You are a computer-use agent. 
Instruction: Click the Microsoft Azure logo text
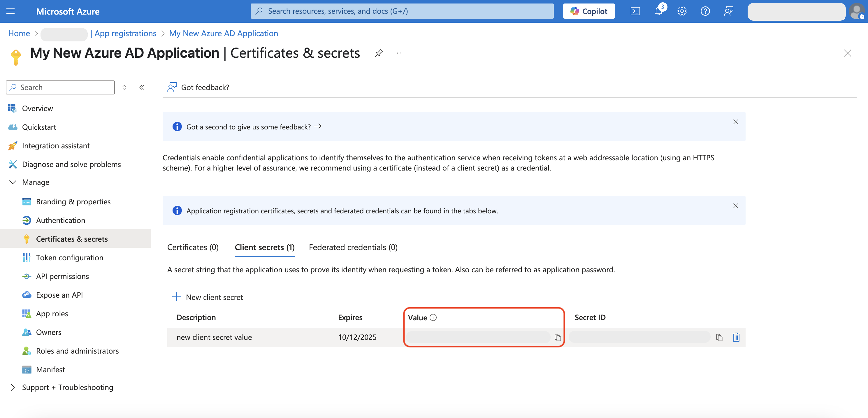click(x=68, y=11)
